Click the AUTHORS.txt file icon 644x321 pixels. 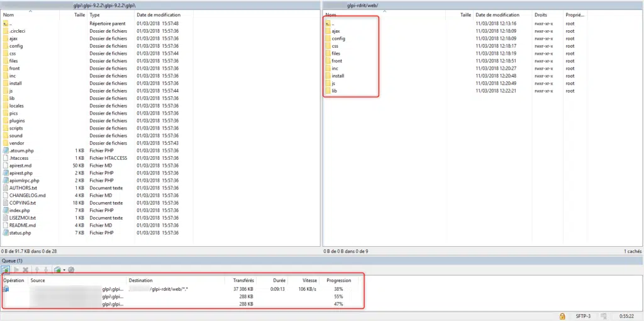(5, 188)
